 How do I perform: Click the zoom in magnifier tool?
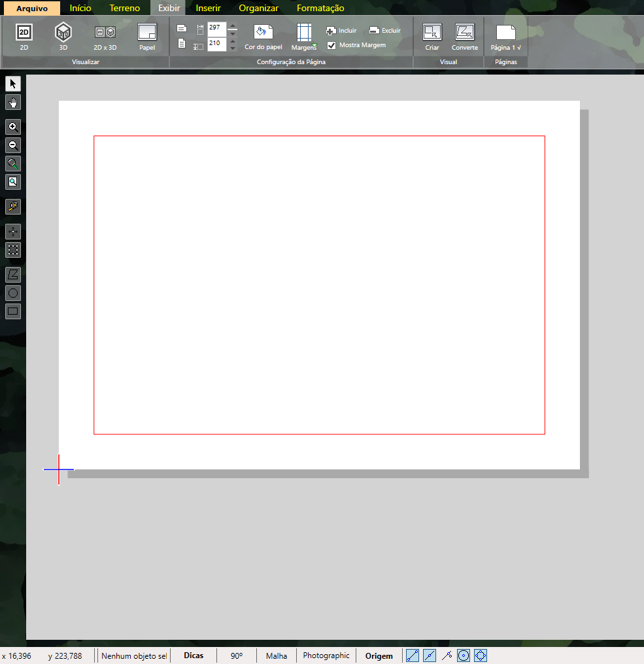[x=13, y=127]
